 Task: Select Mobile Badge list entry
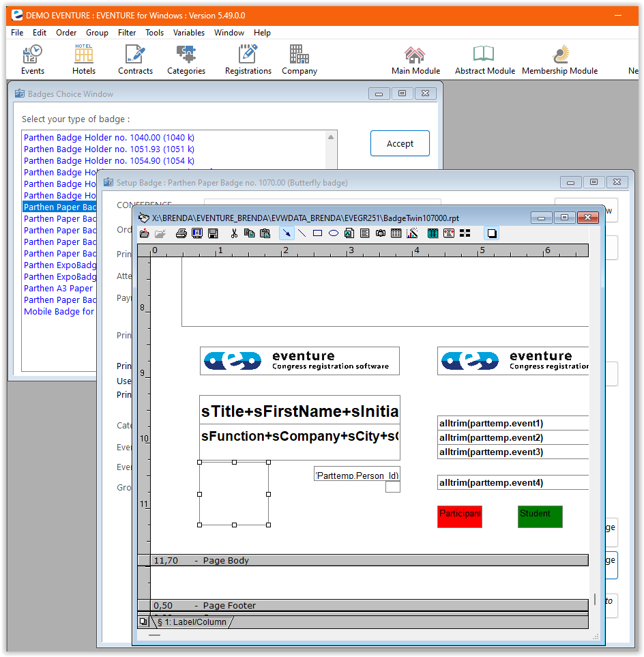click(59, 311)
